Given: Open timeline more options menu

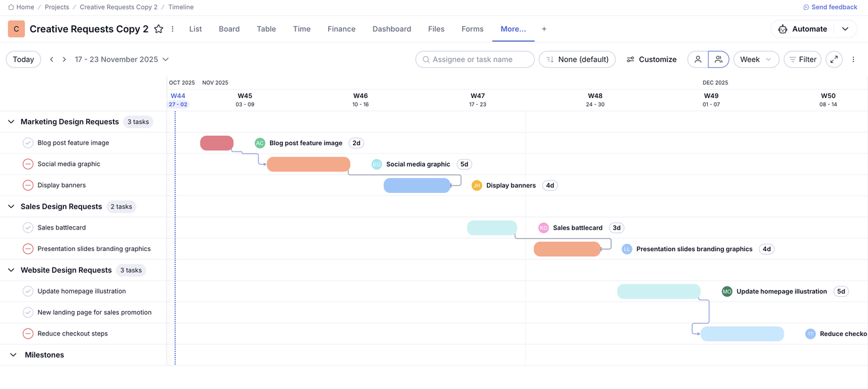Looking at the screenshot, I should 853,59.
